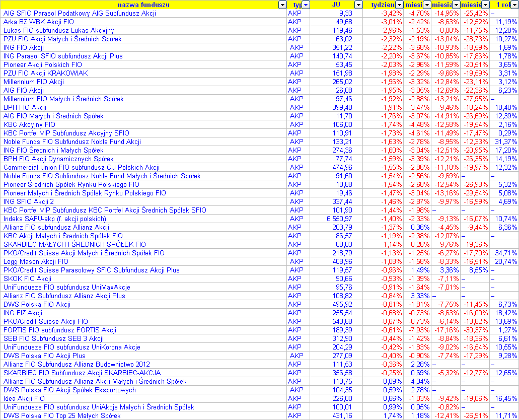Select 'Commercial Union FIO subfundusz CU Polskich Akcji'
The image size is (519, 420).
82,168
